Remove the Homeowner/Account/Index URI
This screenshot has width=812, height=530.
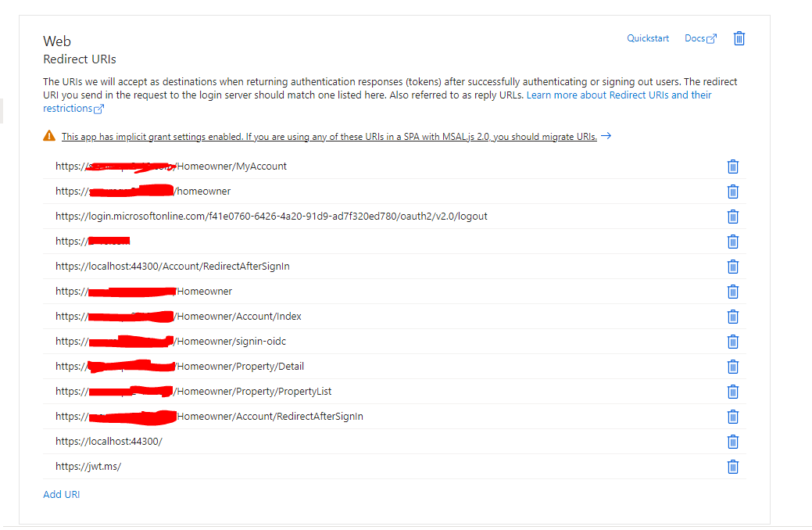click(733, 316)
